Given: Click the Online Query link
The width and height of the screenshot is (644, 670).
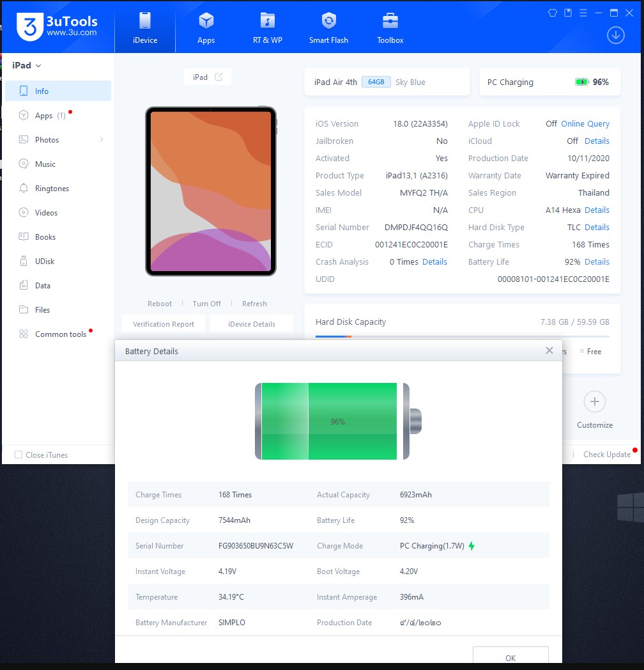Looking at the screenshot, I should pyautogui.click(x=585, y=123).
